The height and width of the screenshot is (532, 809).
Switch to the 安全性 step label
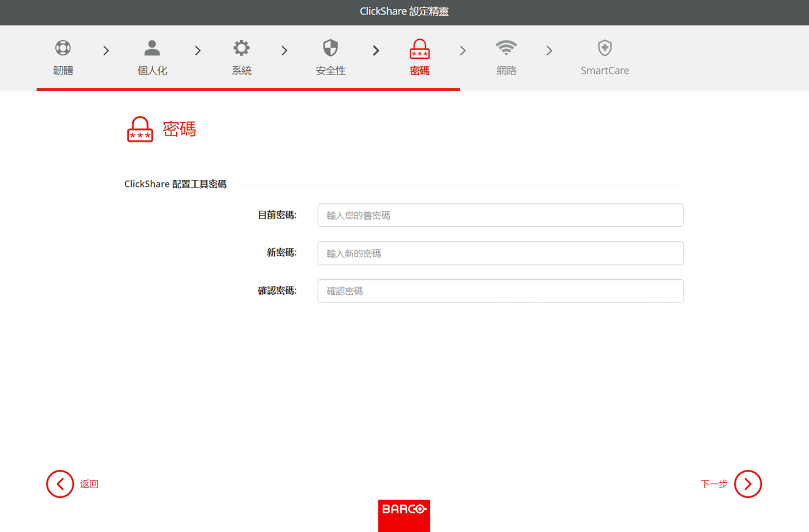point(331,71)
